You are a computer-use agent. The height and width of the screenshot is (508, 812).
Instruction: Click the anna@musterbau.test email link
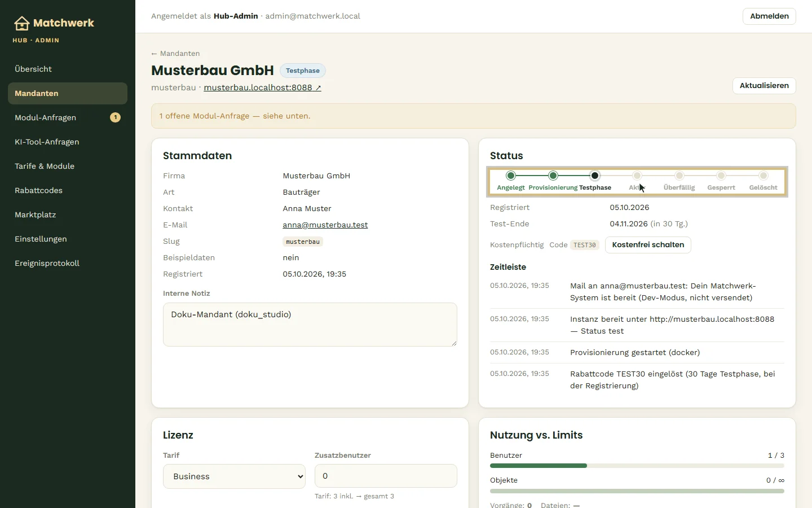coord(325,225)
